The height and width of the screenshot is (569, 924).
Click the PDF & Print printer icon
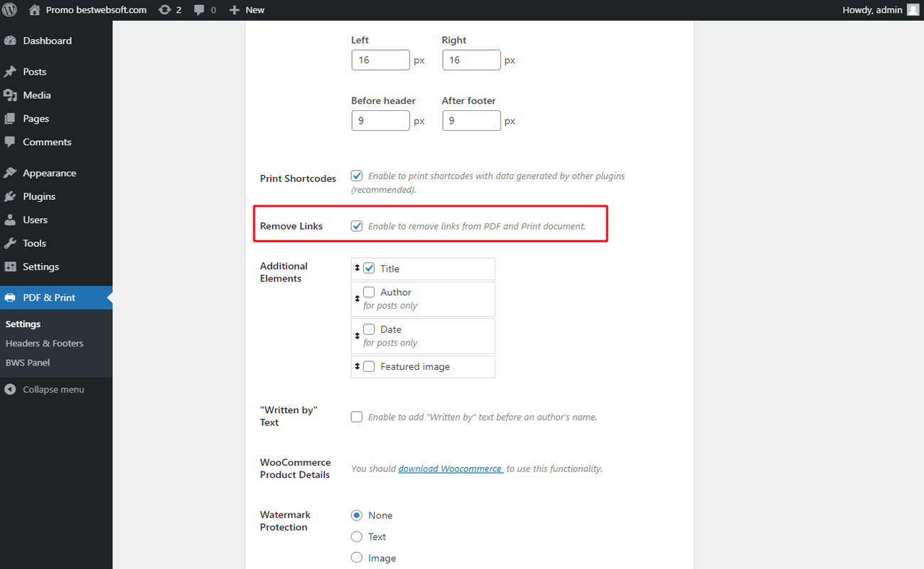[x=10, y=298]
